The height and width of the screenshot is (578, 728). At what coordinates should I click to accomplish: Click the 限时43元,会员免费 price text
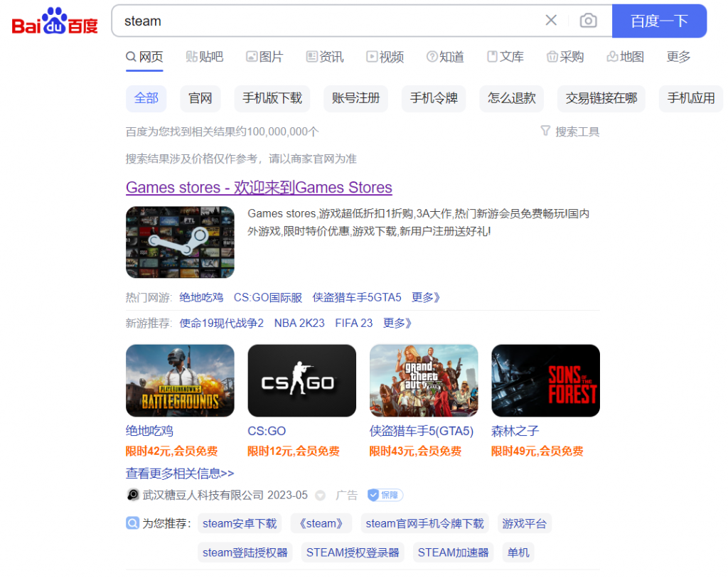(x=415, y=451)
